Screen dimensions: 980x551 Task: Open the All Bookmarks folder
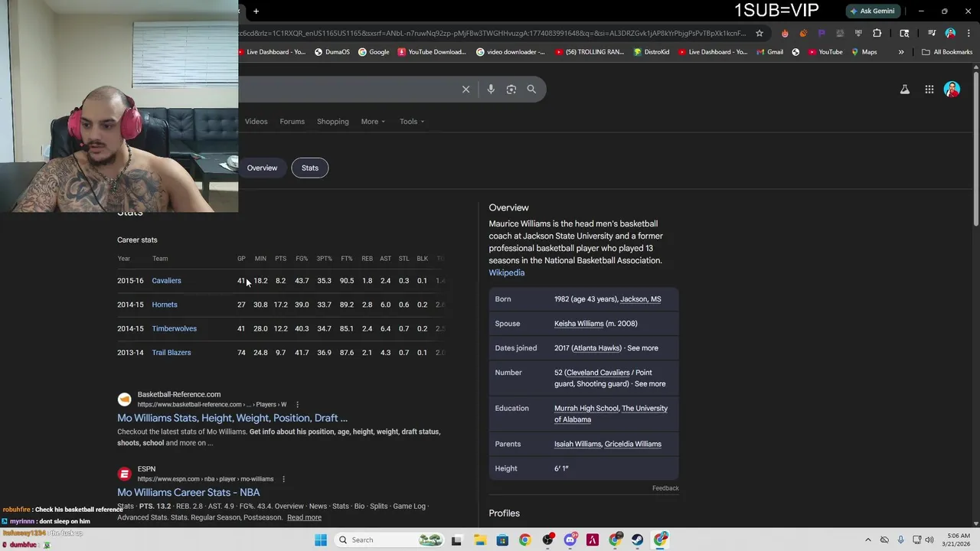point(947,52)
